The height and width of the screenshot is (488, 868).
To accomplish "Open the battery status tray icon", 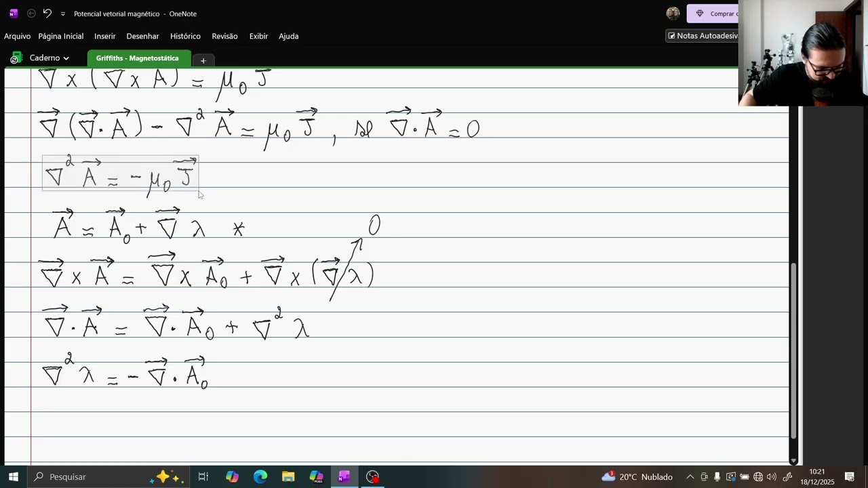I will [744, 476].
